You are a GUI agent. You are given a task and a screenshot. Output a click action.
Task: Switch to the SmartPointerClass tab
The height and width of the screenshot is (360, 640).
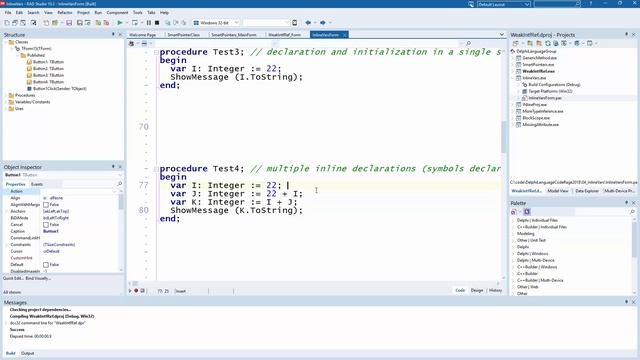pos(183,35)
